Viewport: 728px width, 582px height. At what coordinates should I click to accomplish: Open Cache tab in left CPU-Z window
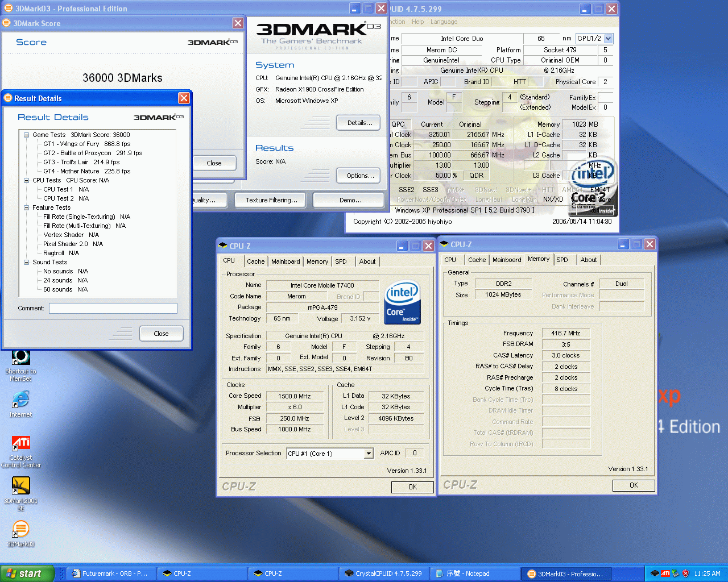pyautogui.click(x=255, y=261)
